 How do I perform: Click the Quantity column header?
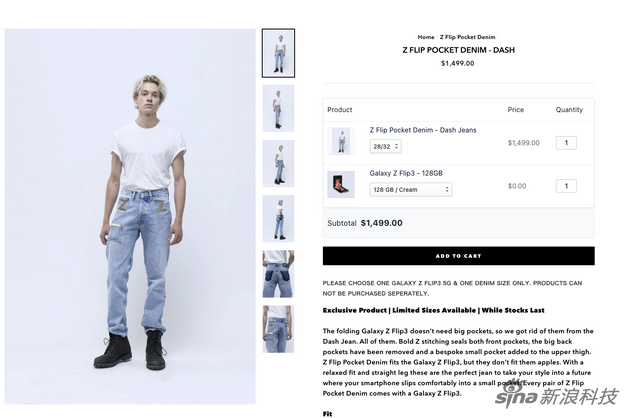(569, 109)
